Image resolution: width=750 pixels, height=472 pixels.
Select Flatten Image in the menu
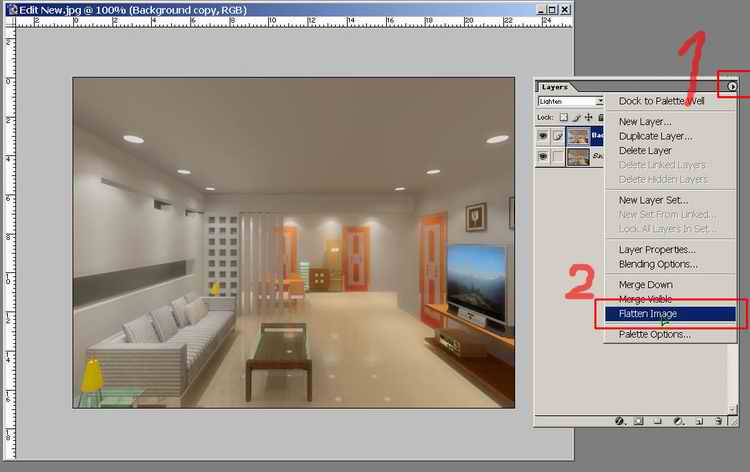[x=670, y=314]
